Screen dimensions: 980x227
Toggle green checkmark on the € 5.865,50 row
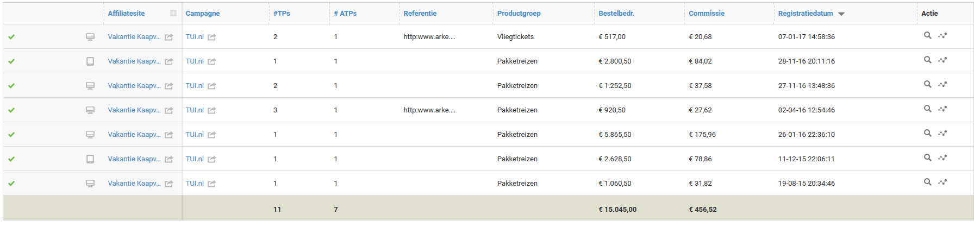click(x=11, y=135)
